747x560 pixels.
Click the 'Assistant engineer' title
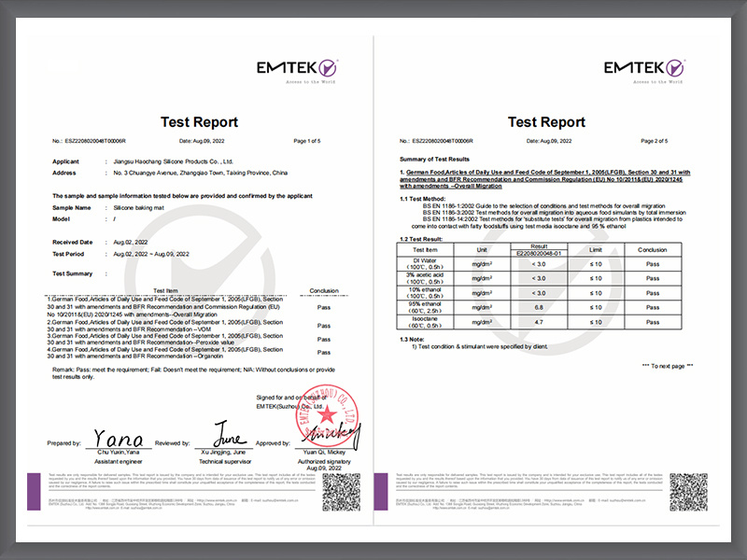point(119,461)
